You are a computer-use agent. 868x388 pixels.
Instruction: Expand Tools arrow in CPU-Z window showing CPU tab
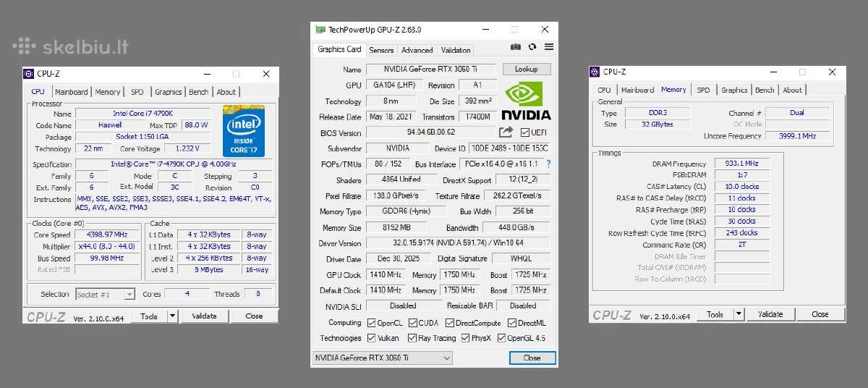tap(172, 316)
